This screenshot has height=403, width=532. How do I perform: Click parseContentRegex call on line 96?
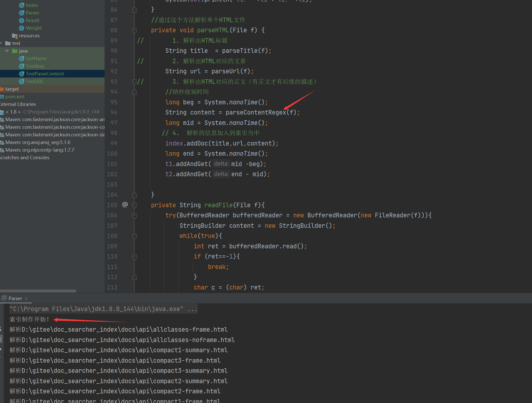click(256, 112)
